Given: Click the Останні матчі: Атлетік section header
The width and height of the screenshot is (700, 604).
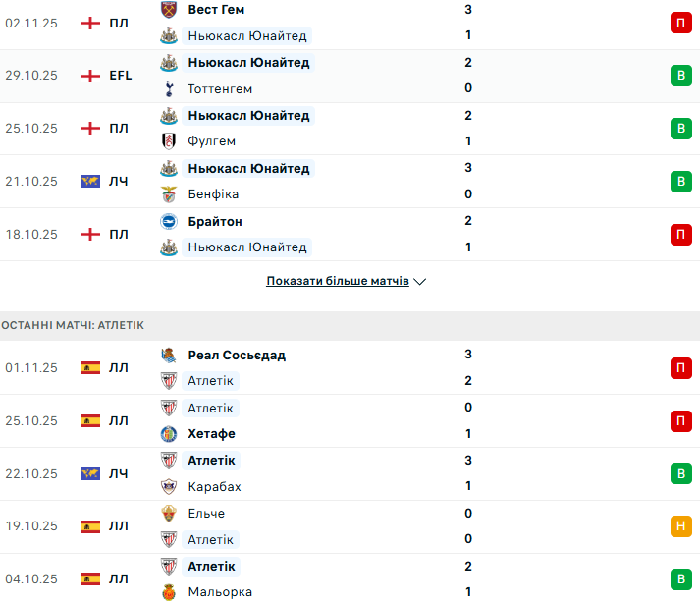Looking at the screenshot, I should (74, 324).
